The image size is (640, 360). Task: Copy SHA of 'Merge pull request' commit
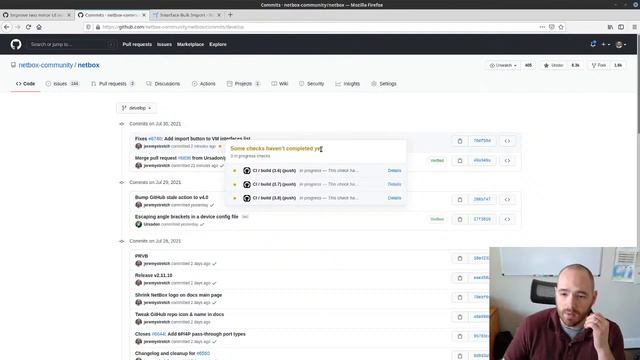pos(460,160)
